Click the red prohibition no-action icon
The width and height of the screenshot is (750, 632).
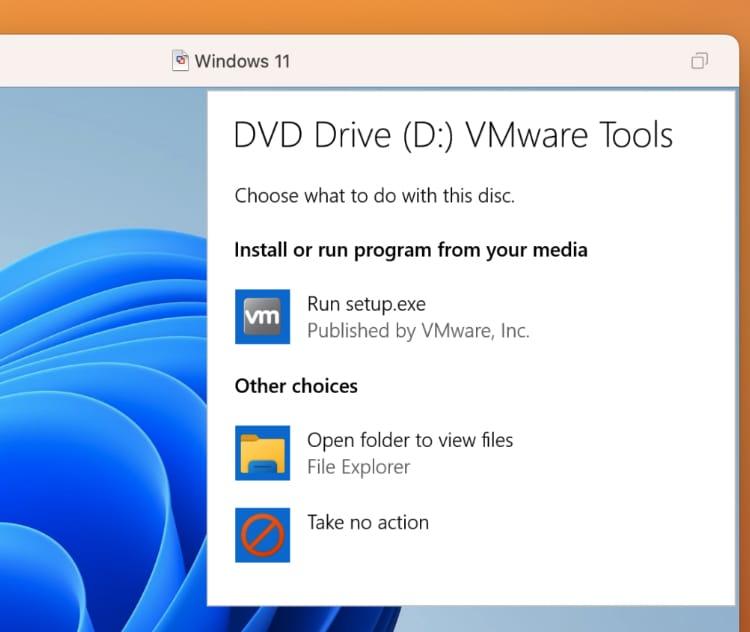point(262,535)
